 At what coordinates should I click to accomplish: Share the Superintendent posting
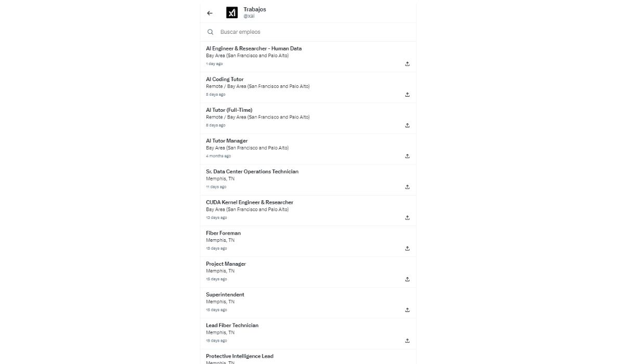[407, 310]
